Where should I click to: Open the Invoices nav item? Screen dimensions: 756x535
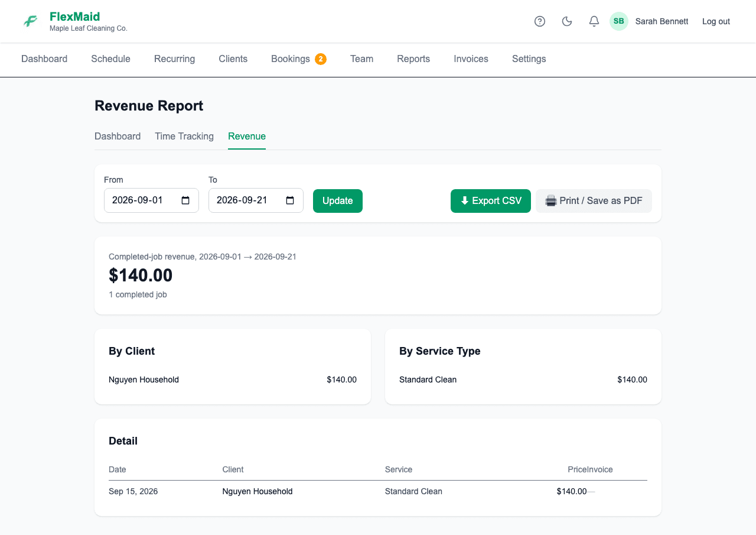pos(471,59)
